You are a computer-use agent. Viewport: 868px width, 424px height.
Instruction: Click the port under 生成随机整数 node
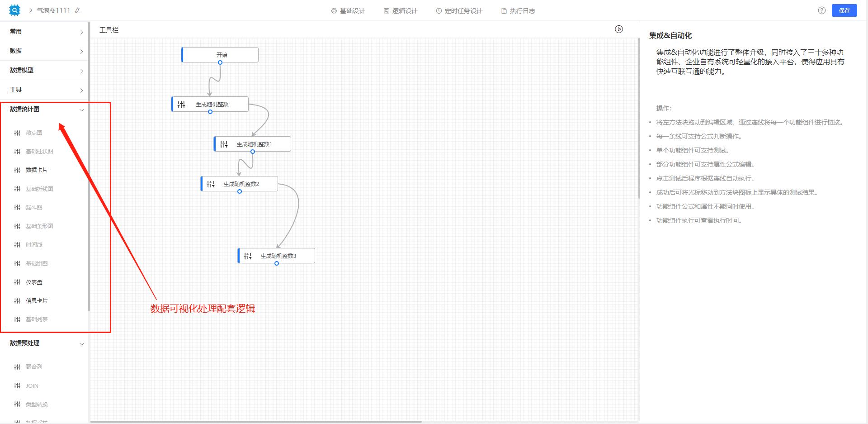(210, 112)
